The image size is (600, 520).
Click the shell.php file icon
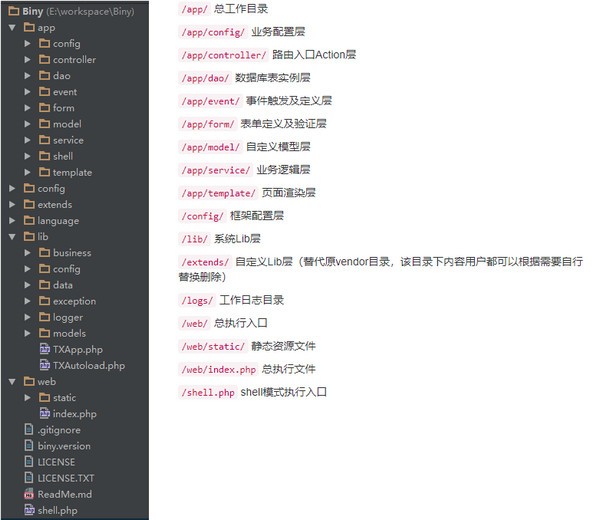(28, 510)
